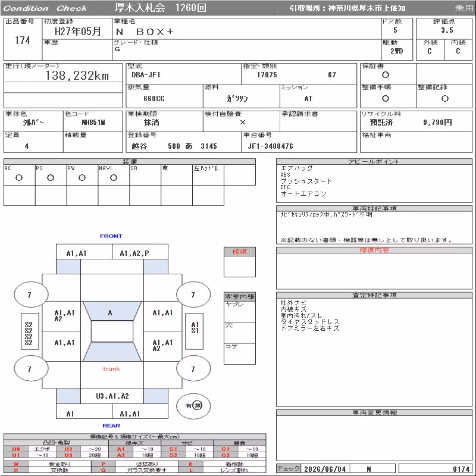The width and height of the screenshot is (476, 476).
Task: Click the FRONT label above the car diagram
Action: (111, 236)
